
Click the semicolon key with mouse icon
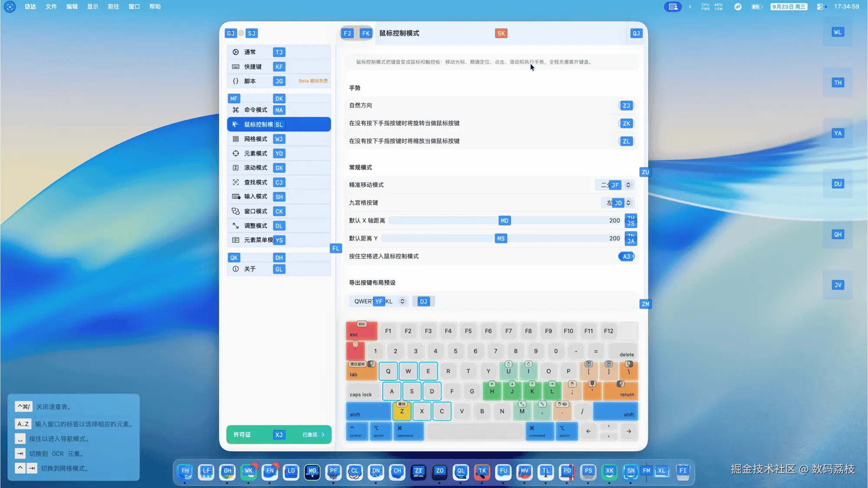(x=572, y=391)
